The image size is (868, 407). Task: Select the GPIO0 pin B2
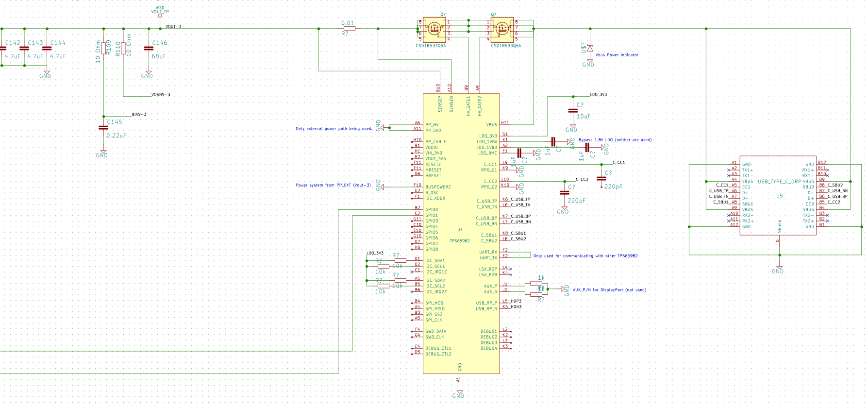pyautogui.click(x=417, y=209)
